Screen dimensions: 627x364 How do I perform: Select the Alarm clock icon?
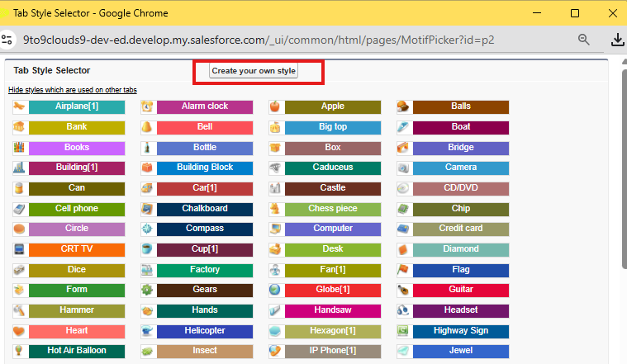coord(147,106)
